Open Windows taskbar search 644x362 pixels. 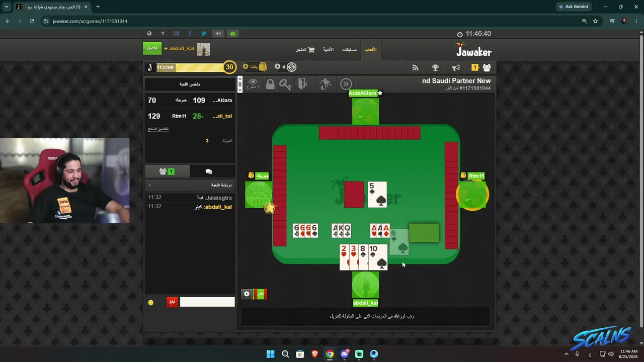(x=285, y=354)
